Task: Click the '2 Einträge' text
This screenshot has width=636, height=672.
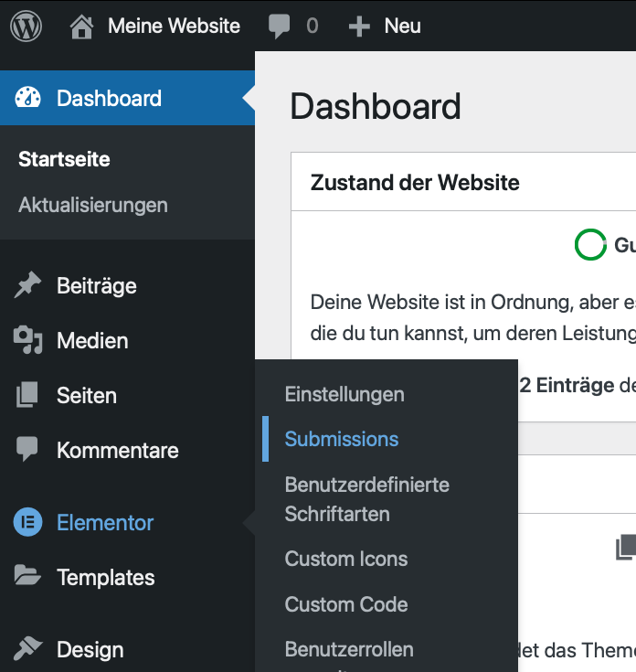Action: click(x=567, y=385)
